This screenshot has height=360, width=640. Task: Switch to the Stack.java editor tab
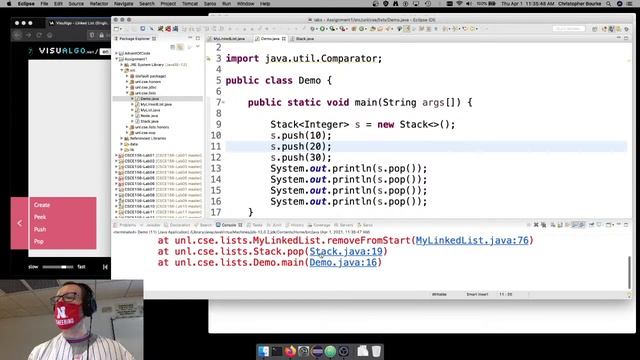coord(304,39)
